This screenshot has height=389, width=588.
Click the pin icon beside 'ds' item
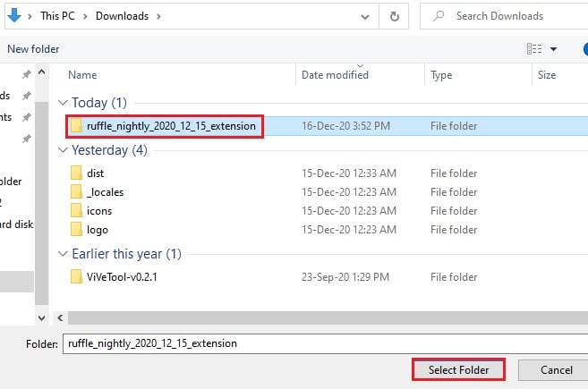point(26,96)
